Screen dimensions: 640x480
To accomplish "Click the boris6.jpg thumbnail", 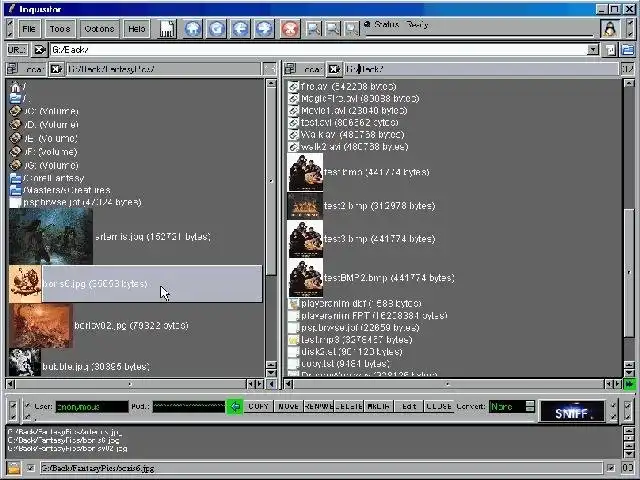I will click(x=25, y=284).
